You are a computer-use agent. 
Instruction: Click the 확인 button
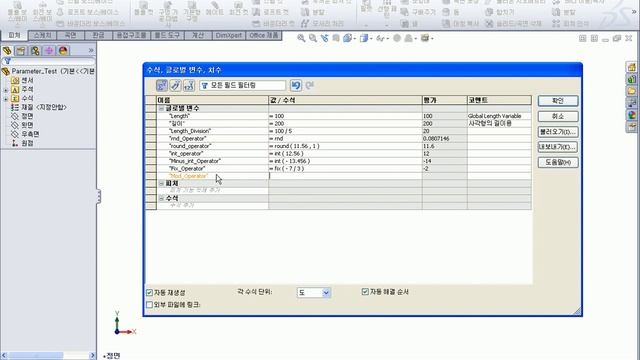(558, 101)
